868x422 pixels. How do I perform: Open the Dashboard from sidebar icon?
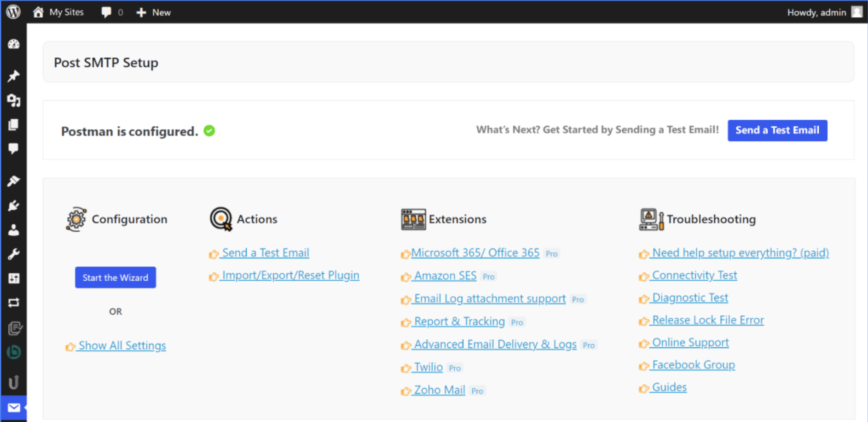click(x=14, y=44)
